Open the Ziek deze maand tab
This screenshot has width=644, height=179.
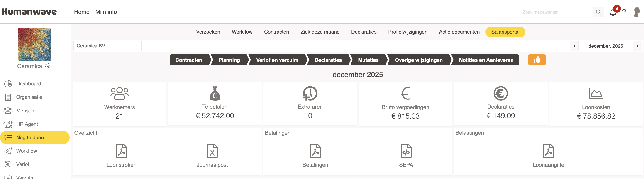point(320,32)
